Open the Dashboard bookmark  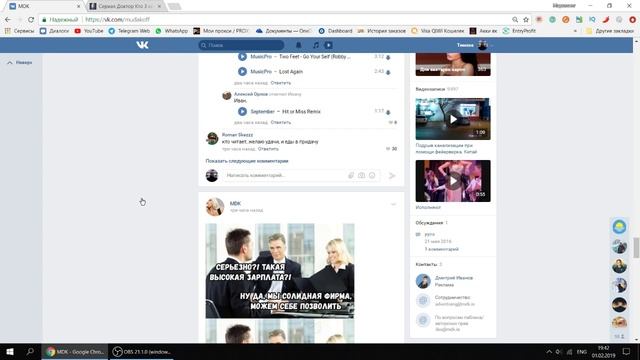point(336,31)
